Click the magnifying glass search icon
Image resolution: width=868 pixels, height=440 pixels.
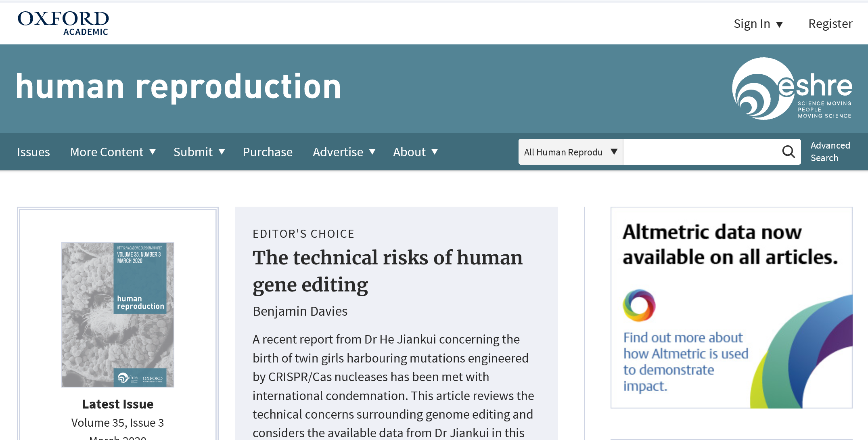coord(788,152)
